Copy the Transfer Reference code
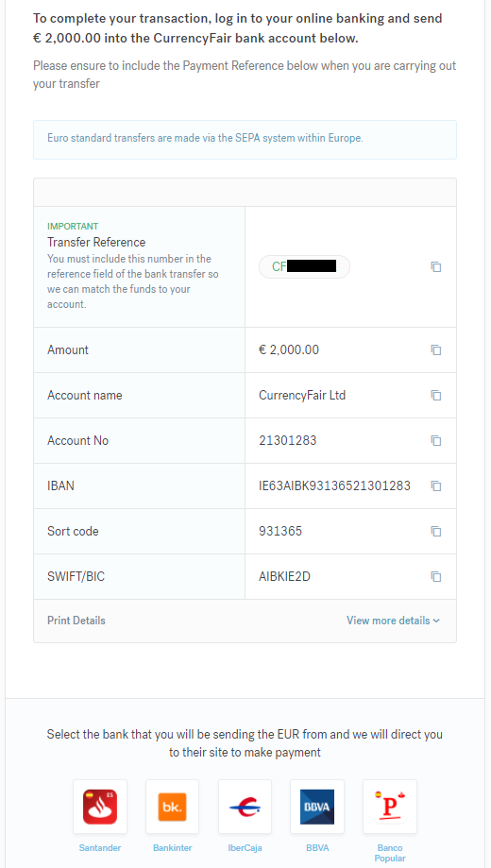491x868 pixels. coord(436,266)
